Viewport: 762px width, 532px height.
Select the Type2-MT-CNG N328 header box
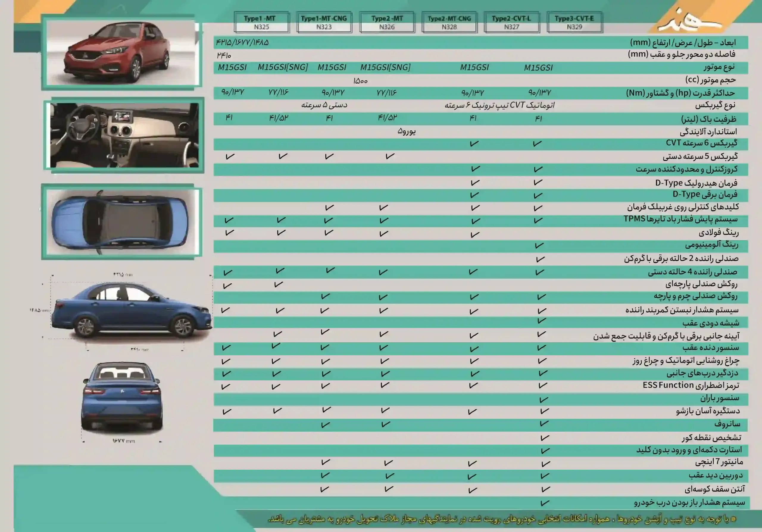(449, 22)
